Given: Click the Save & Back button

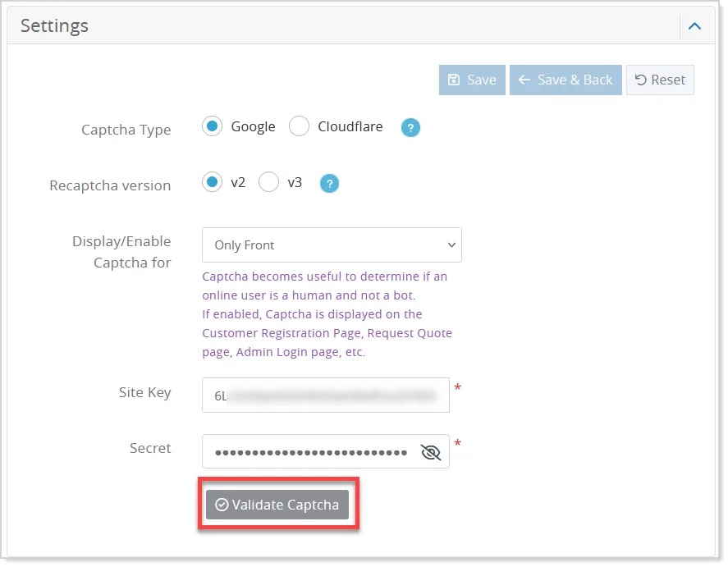Looking at the screenshot, I should coord(565,80).
